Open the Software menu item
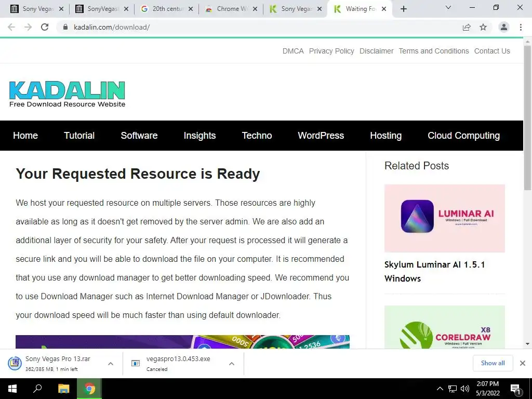 pos(139,136)
